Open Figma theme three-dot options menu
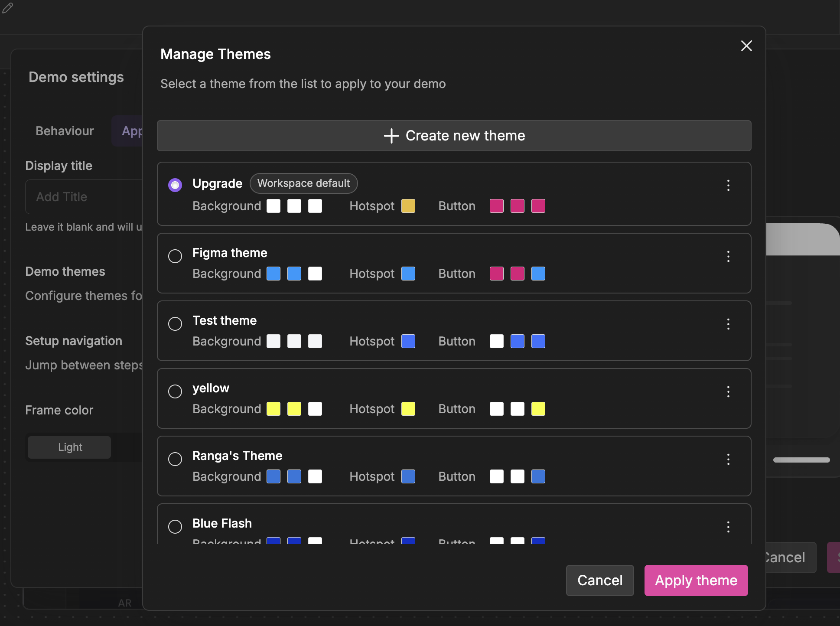 click(x=728, y=257)
